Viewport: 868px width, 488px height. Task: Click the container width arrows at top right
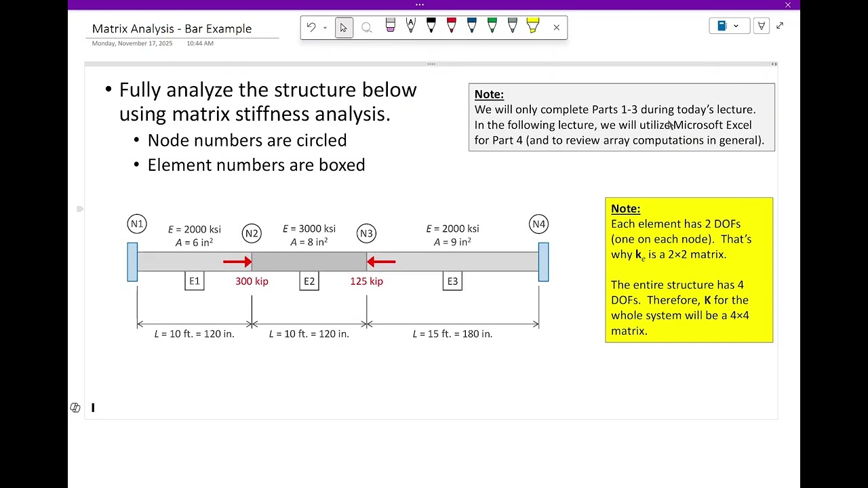point(774,64)
